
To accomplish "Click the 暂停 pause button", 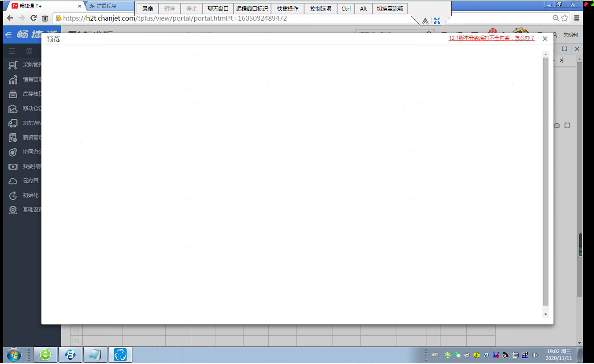I will [170, 9].
